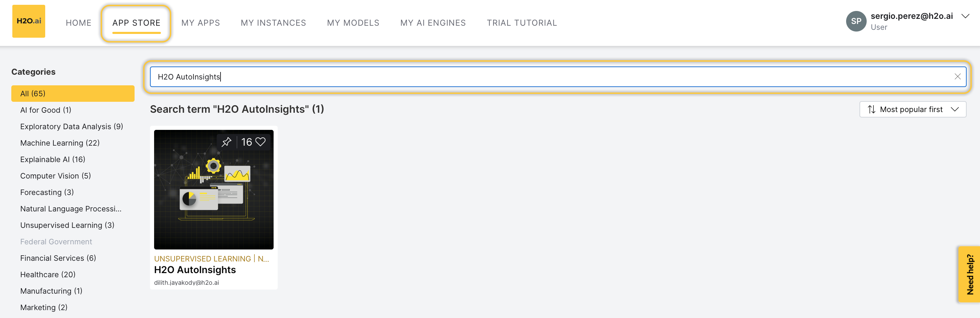Open the Need help? side button

click(x=969, y=274)
